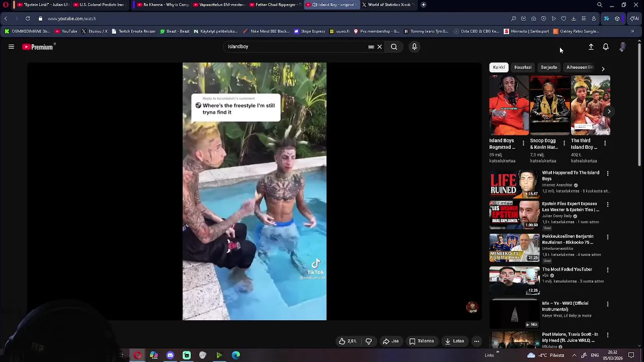Switch to the 'Ro Khanna' browser tab
Image resolution: width=644 pixels, height=362 pixels.
pos(162,5)
